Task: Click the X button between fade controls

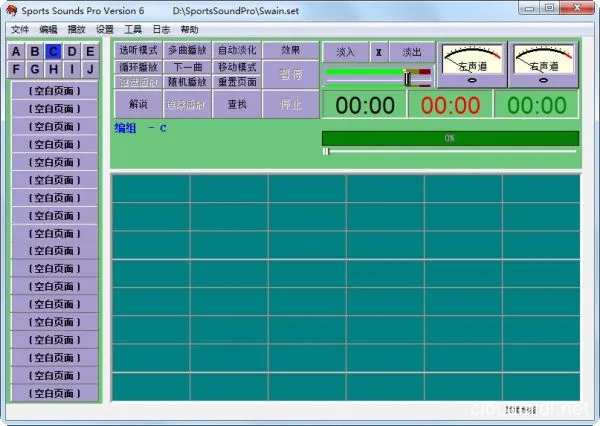Action: 378,51
